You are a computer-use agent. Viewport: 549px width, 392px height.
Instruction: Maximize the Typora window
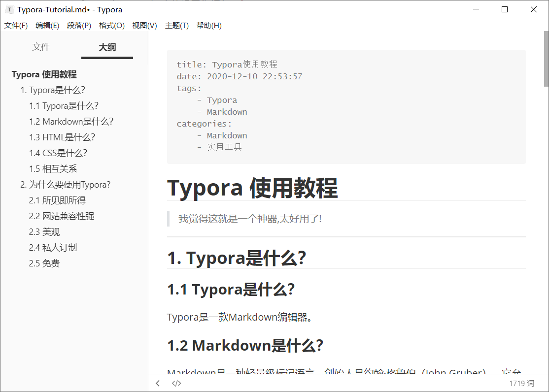point(505,9)
